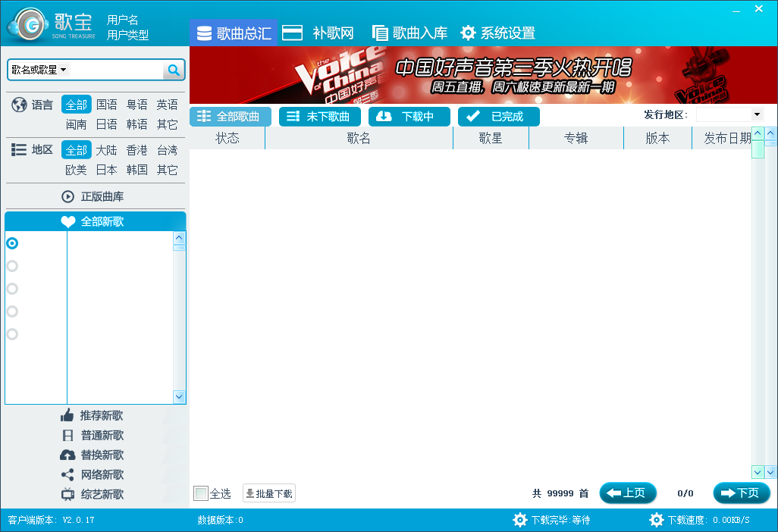Screen dimensions: 778x532
Task: Click the down arrow of new-song list scrollbar
Action: click(x=179, y=396)
